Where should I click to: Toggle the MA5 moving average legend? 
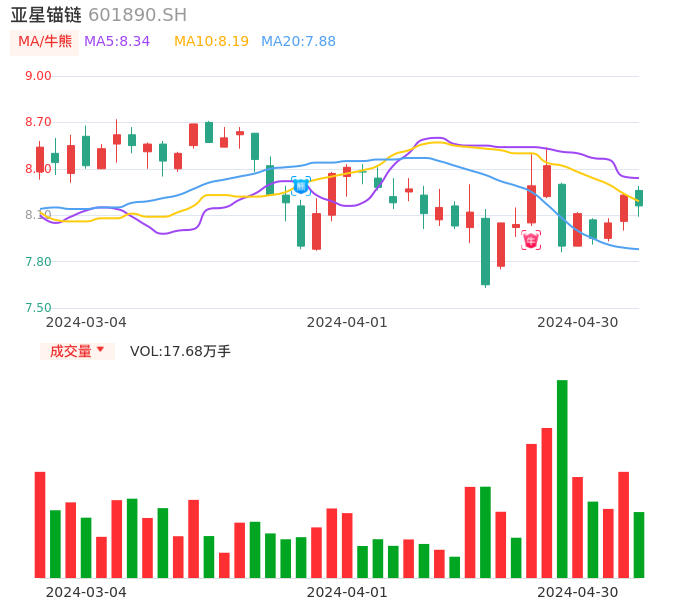[117, 42]
